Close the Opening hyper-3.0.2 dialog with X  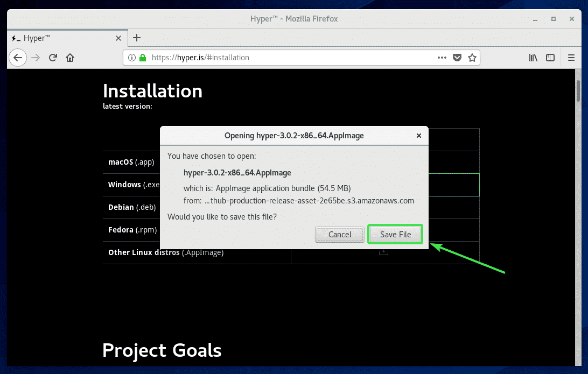coord(419,136)
